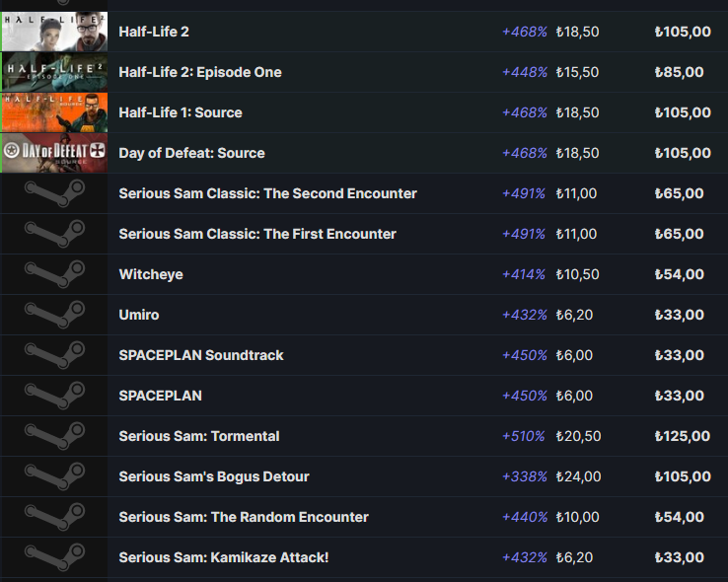Click new price ₺105,00 for Day of Defeat: Source
728x582 pixels.
(683, 153)
